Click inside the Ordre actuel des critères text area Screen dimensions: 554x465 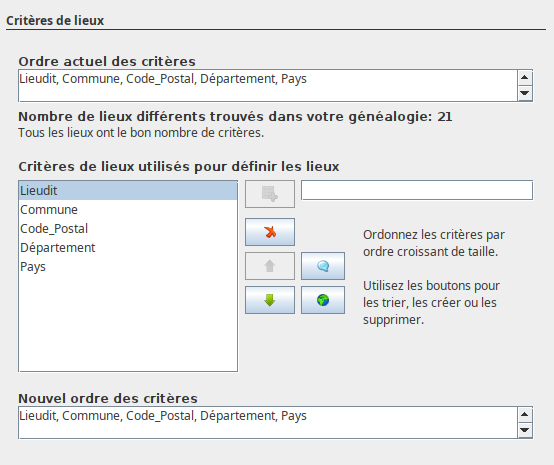point(268,86)
